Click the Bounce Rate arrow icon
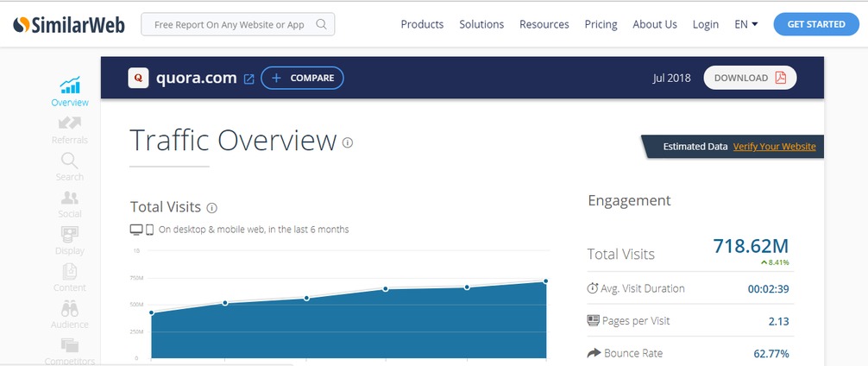Screen dimensions: 868x366 594,353
